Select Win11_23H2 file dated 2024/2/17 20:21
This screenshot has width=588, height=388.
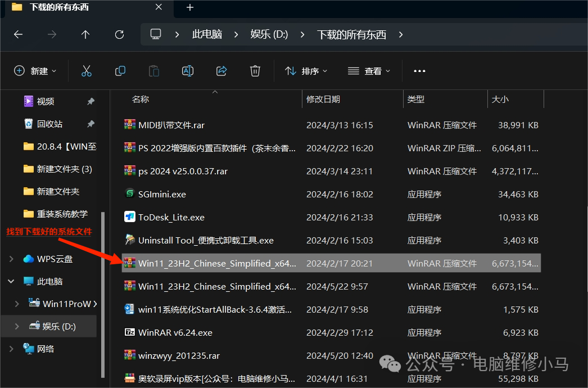click(x=331, y=263)
